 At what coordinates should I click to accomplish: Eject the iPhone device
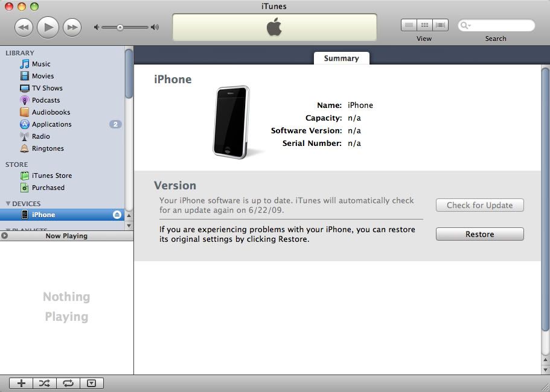[117, 215]
